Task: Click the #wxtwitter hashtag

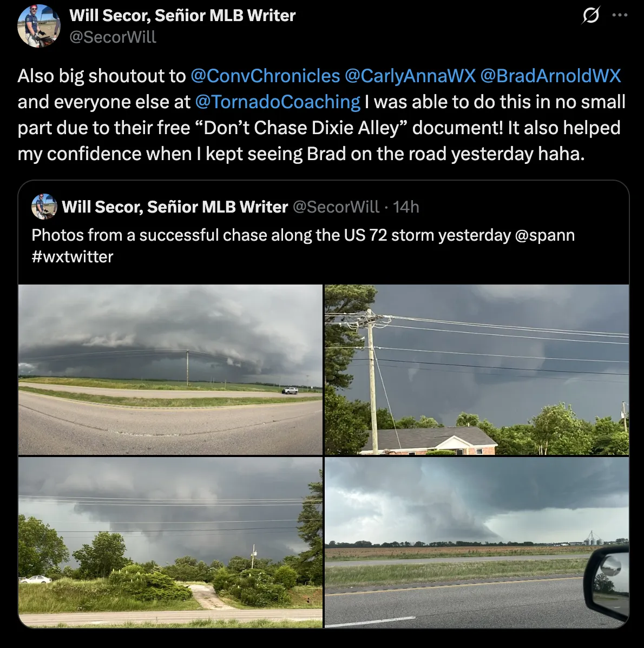Action: (73, 256)
